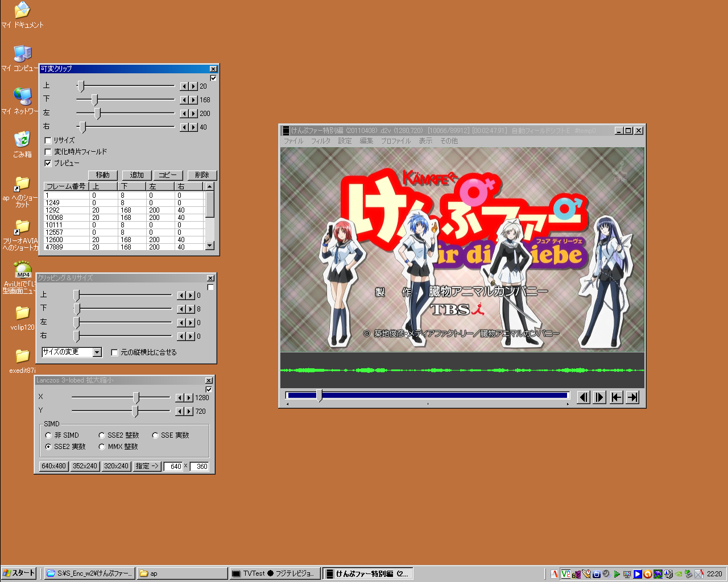Open 編集 menu in AviUtl
This screenshot has width=728, height=582.
[366, 141]
